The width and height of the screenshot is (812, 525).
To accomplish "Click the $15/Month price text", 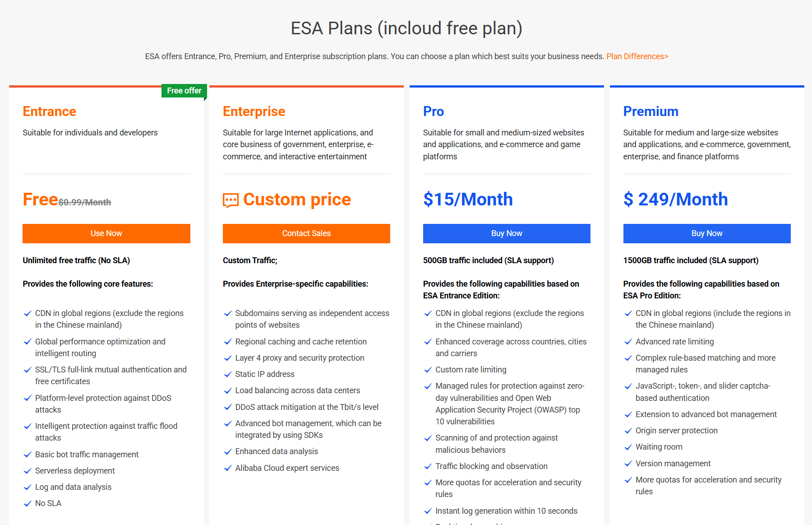I will pos(467,200).
